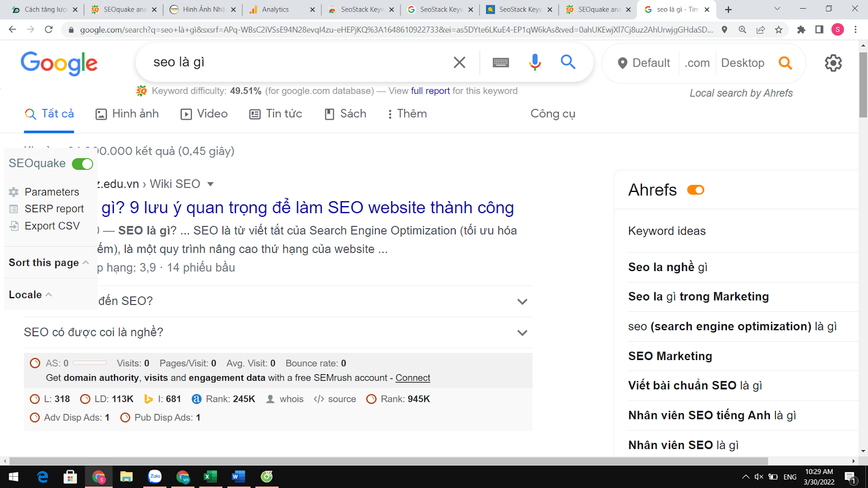Open the browser side panel icon
868x488 pixels.
click(x=819, y=30)
